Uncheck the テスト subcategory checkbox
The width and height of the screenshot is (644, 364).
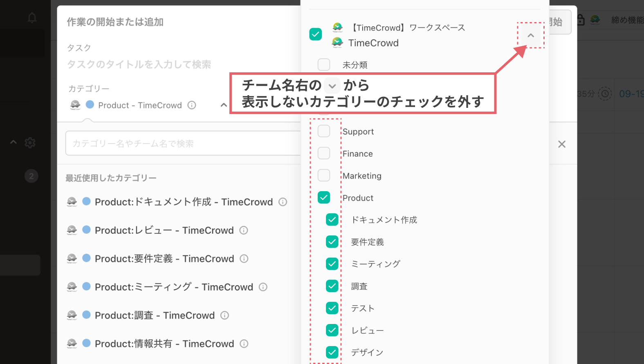pos(332,308)
